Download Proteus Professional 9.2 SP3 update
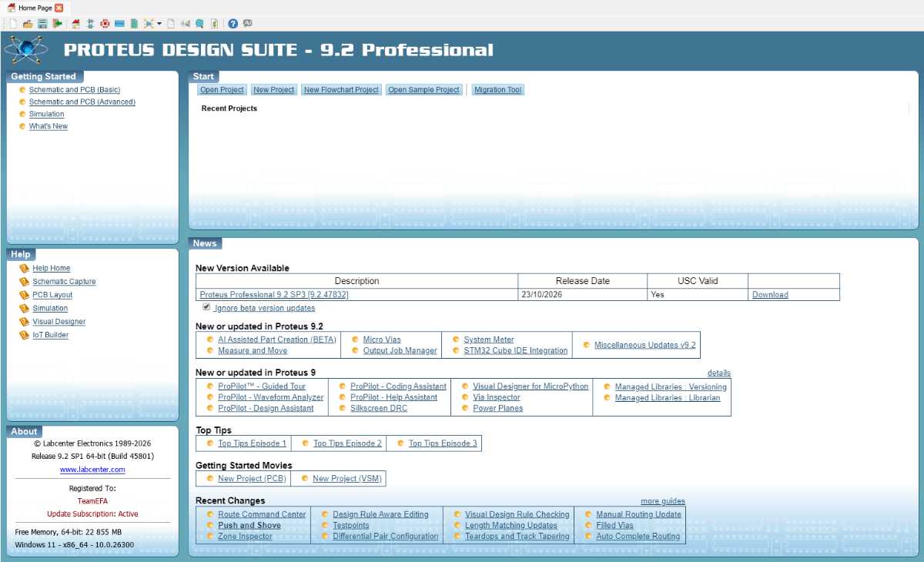Screen dimensions: 924x562 [770, 295]
